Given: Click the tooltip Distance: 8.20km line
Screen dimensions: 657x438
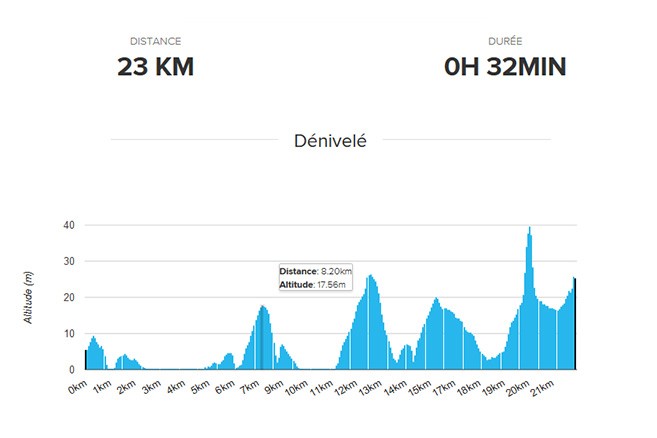Looking at the screenshot, I should pyautogui.click(x=316, y=271).
